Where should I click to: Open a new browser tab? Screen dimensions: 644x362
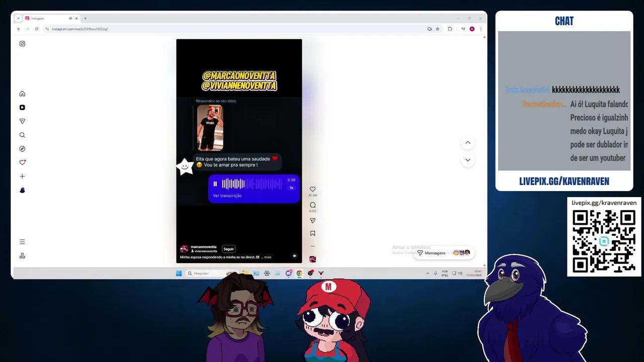pyautogui.click(x=85, y=19)
